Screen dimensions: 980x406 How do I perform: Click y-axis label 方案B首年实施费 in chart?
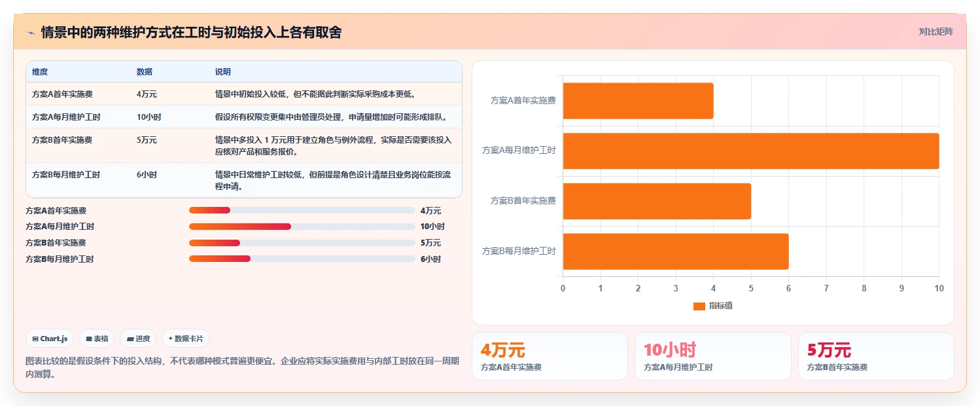tap(523, 200)
